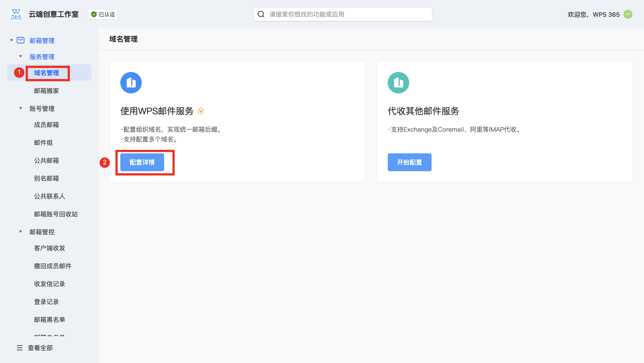Open the WPS 365 user avatar
This screenshot has width=644, height=363.
(628, 14)
